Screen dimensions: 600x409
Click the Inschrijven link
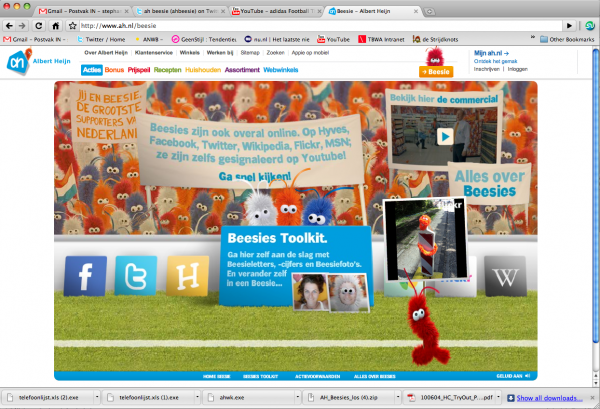click(487, 69)
